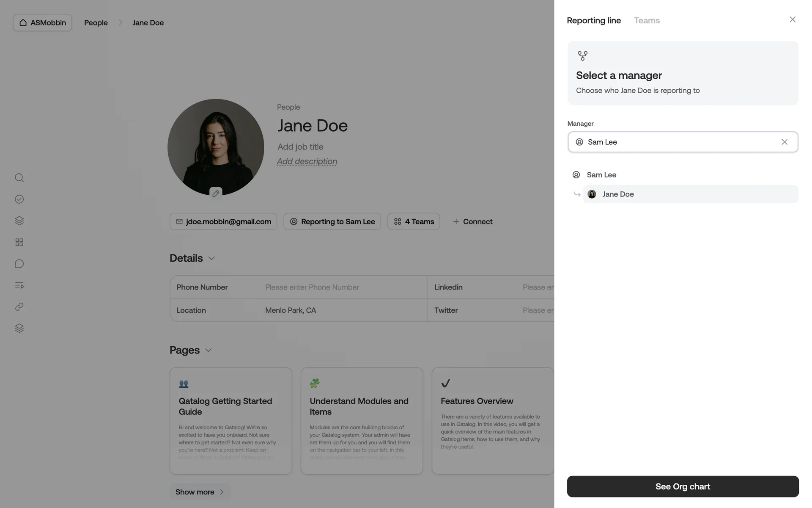812x508 pixels.
Task: Open the checkmark tasks icon in sidebar
Action: (19, 199)
